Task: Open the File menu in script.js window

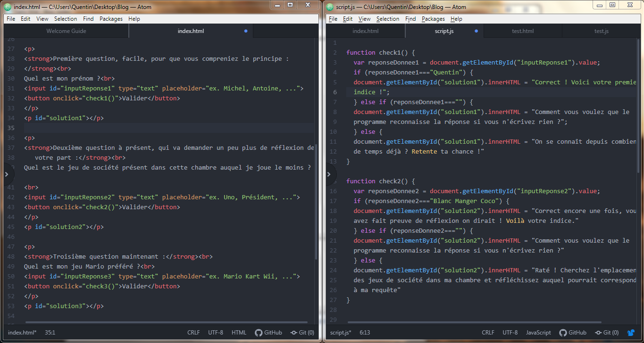Action: 333,19
